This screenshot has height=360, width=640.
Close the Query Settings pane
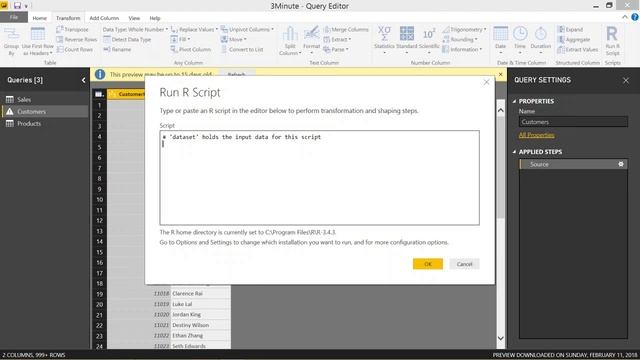(626, 80)
